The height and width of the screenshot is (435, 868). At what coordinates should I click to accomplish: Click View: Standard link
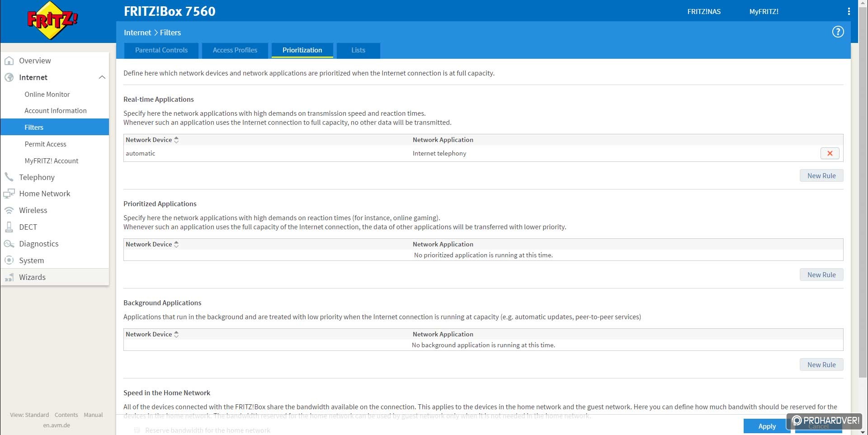click(29, 415)
